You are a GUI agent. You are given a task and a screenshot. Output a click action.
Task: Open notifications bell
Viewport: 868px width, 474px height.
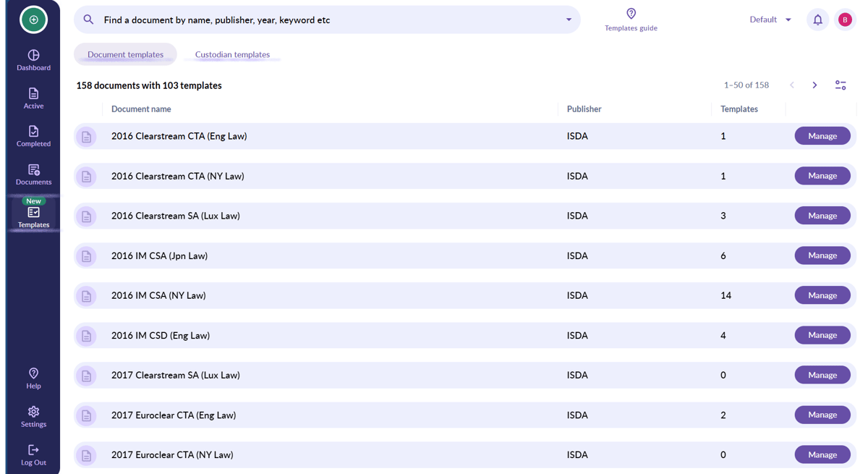[x=817, y=20]
